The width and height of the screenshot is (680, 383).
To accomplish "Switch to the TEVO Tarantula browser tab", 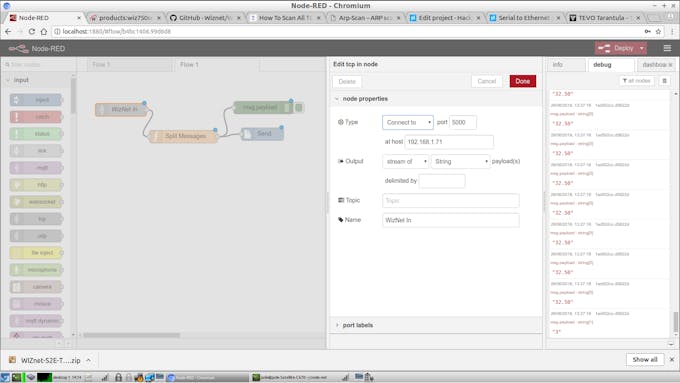I will point(605,18).
